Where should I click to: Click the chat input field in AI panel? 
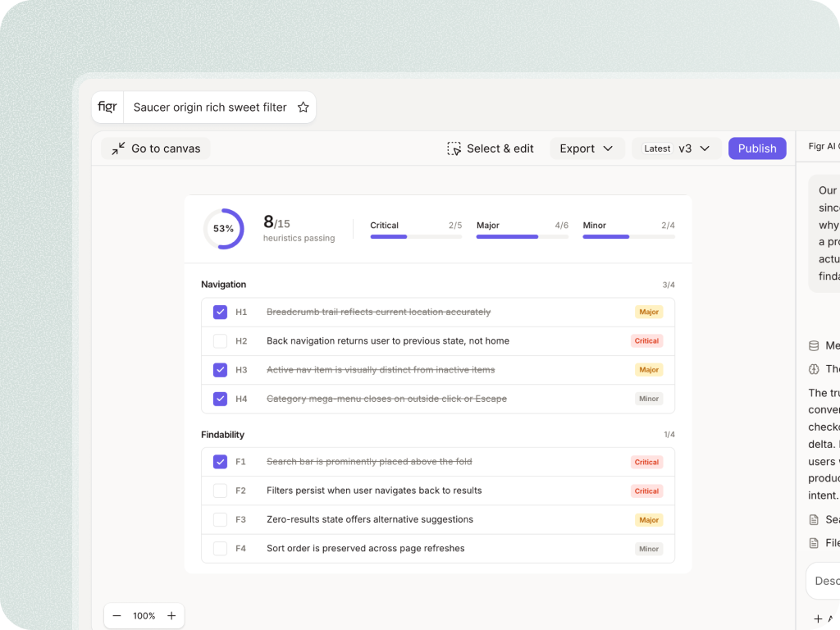click(x=824, y=581)
